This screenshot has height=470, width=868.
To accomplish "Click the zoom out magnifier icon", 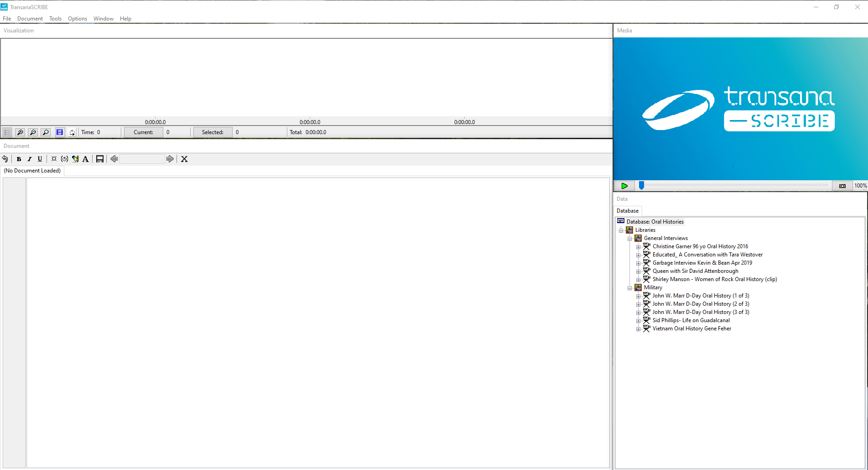I will click(33, 132).
